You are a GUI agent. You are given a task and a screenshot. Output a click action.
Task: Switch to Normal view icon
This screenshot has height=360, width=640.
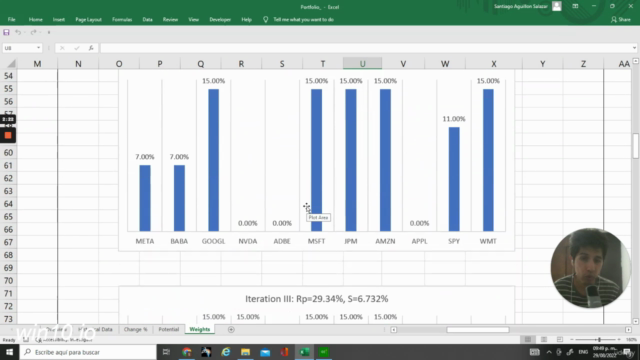[528, 340]
